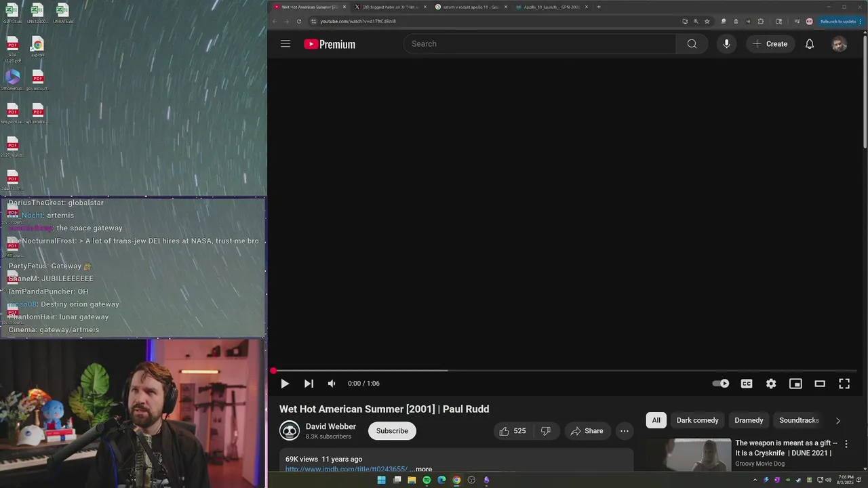The height and width of the screenshot is (488, 868).
Task: Switch to theater mode
Action: tap(820, 384)
